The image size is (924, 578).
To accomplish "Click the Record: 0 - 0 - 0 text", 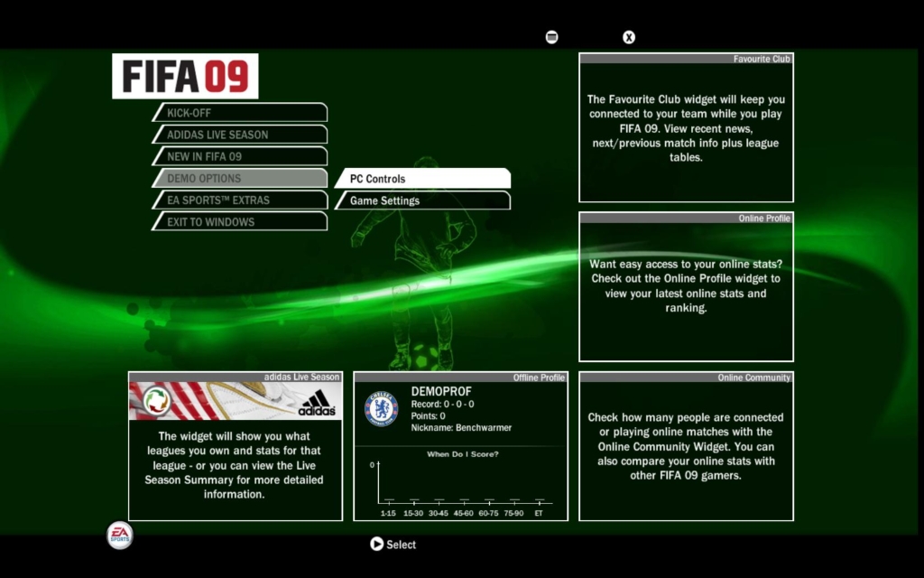I will click(x=442, y=404).
